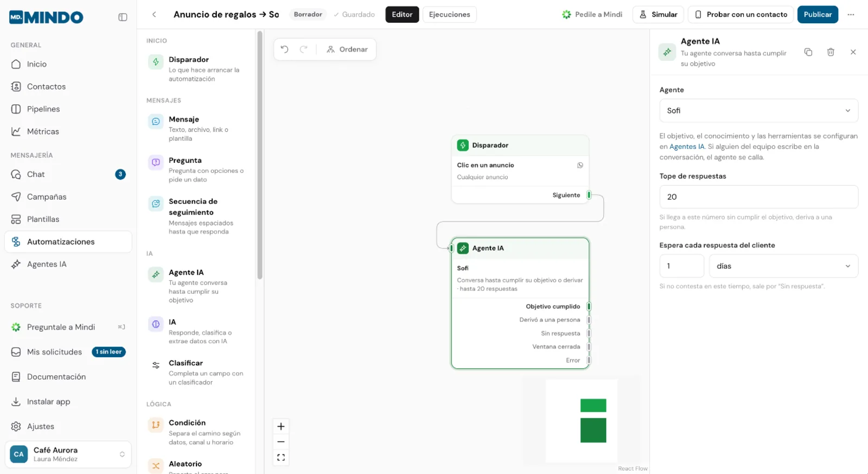Click the minimap in canvas corner
This screenshot has height=474, width=868.
(582, 421)
